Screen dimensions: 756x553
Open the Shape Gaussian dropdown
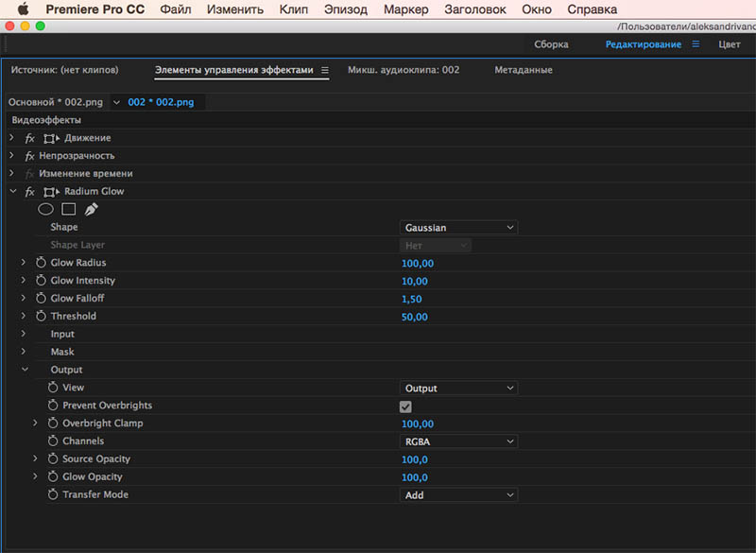pyautogui.click(x=458, y=228)
